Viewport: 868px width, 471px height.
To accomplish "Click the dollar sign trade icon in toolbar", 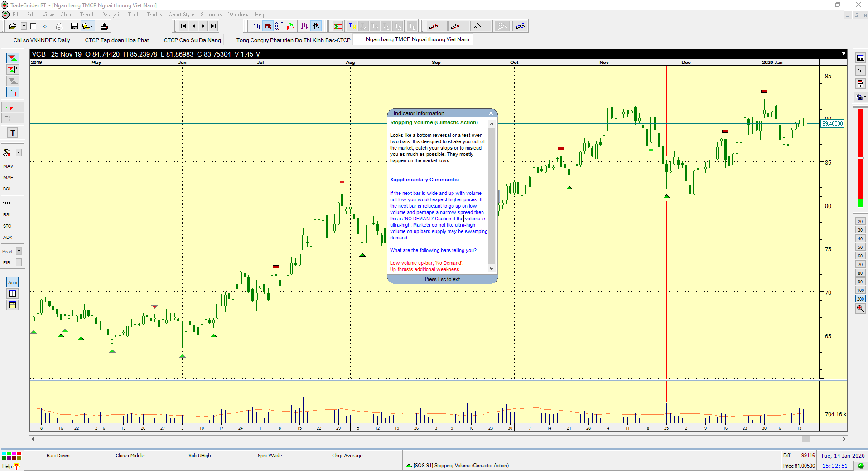I will coord(338,26).
